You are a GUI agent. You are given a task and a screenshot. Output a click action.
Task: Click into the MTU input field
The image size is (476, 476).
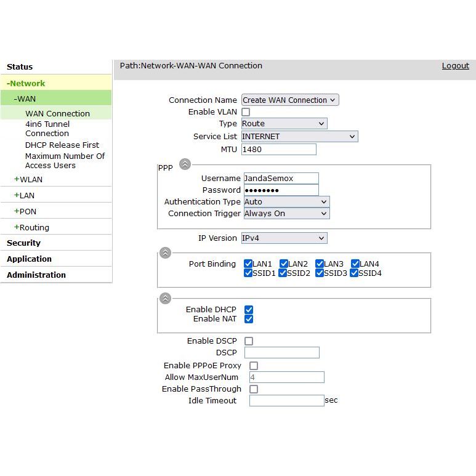278,149
